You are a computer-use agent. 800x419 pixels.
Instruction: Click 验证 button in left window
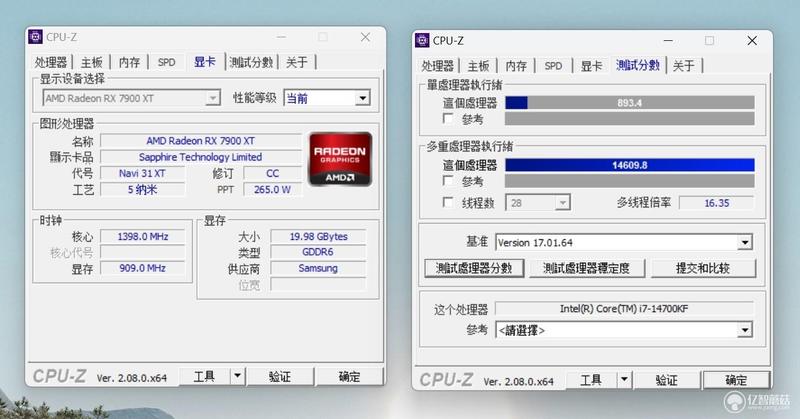click(x=280, y=377)
